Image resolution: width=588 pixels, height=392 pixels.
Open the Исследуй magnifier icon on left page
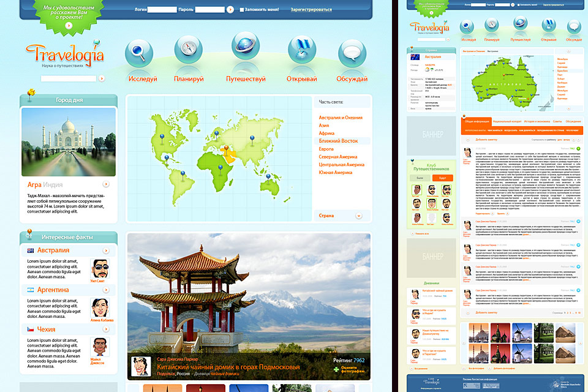coord(139,53)
